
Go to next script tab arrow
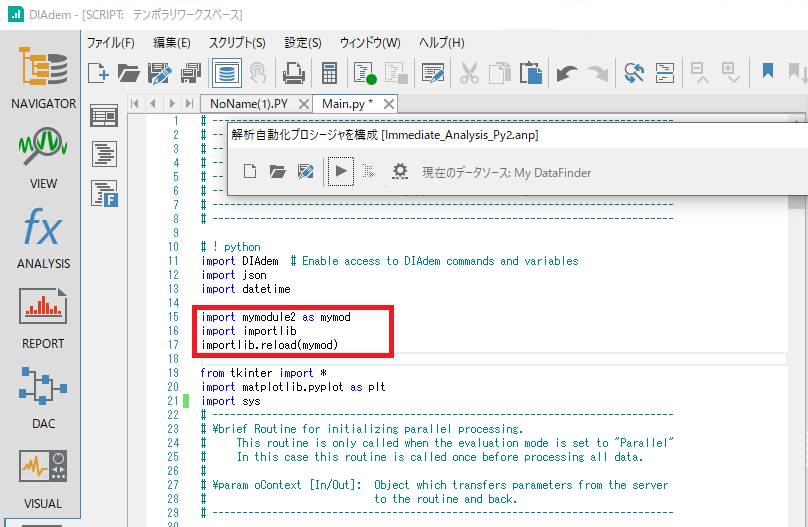(x=172, y=104)
